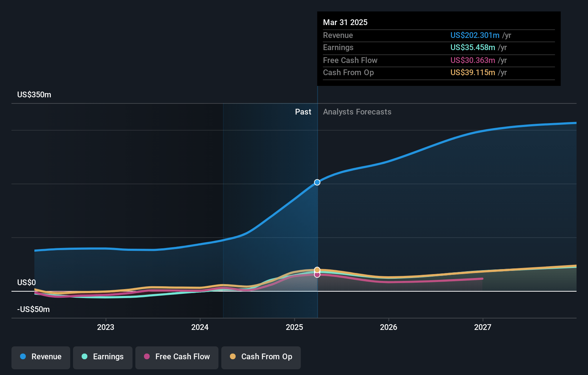The width and height of the screenshot is (588, 375).
Task: Click the US$35.458m earnings value
Action: [x=473, y=47]
